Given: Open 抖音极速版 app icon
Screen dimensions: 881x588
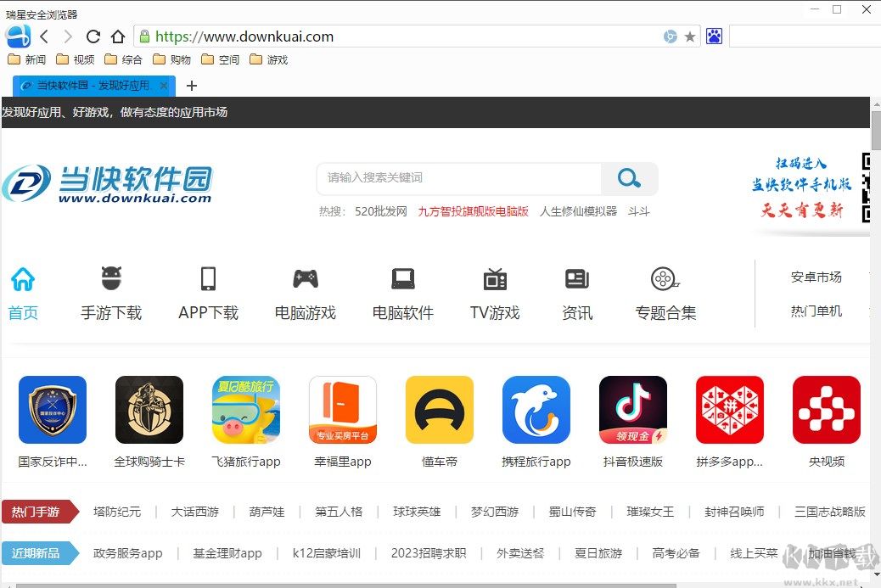Looking at the screenshot, I should [633, 410].
